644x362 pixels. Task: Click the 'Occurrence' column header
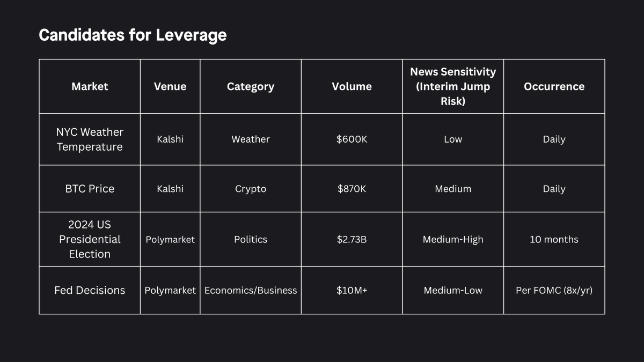[554, 86]
